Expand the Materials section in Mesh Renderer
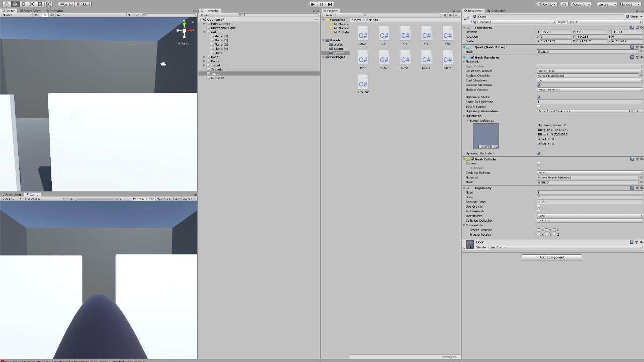Screen dimensions: 644x362 tap(463, 62)
